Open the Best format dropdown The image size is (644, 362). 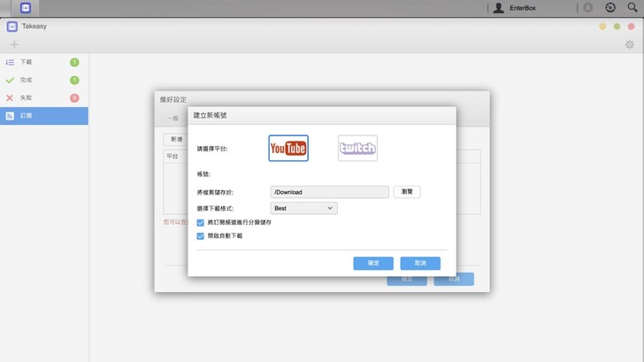304,208
